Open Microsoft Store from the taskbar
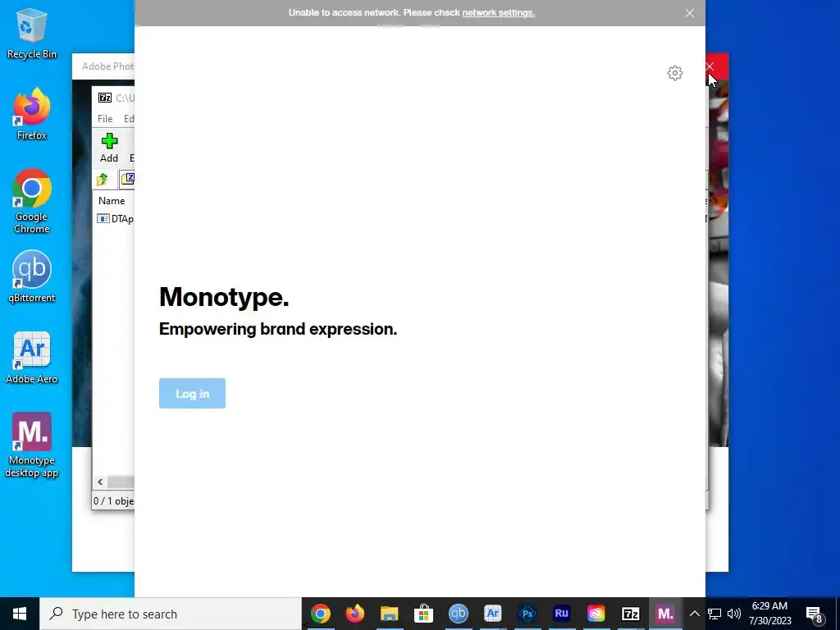The width and height of the screenshot is (840, 630). (423, 614)
